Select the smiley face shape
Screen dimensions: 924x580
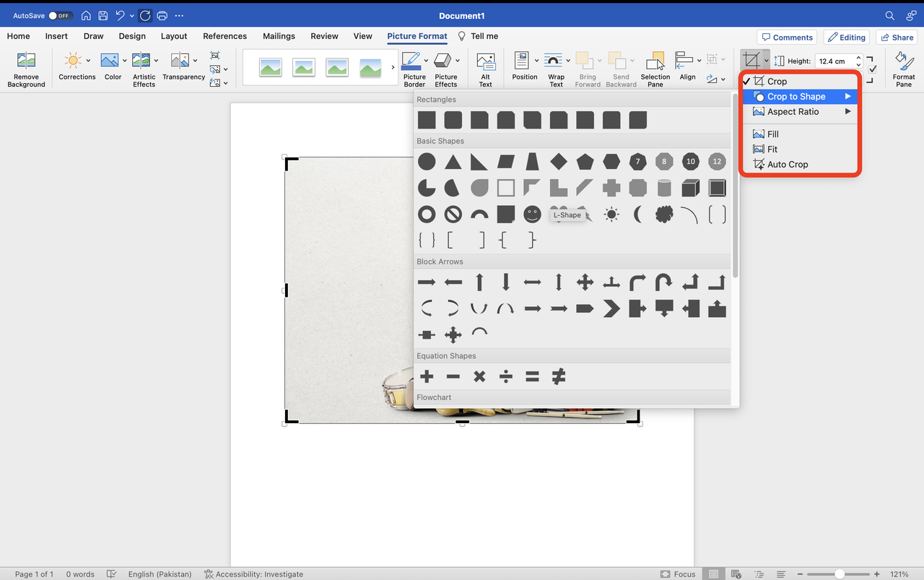click(532, 215)
